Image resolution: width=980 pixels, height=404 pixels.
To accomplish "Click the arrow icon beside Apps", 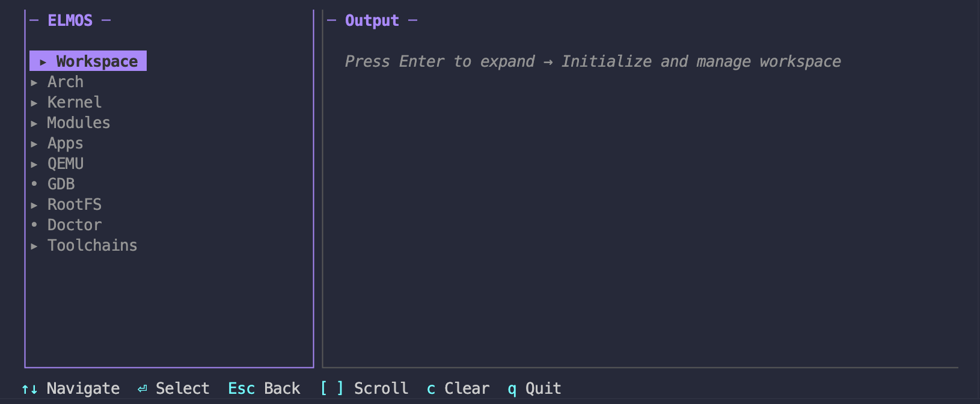I will point(34,144).
